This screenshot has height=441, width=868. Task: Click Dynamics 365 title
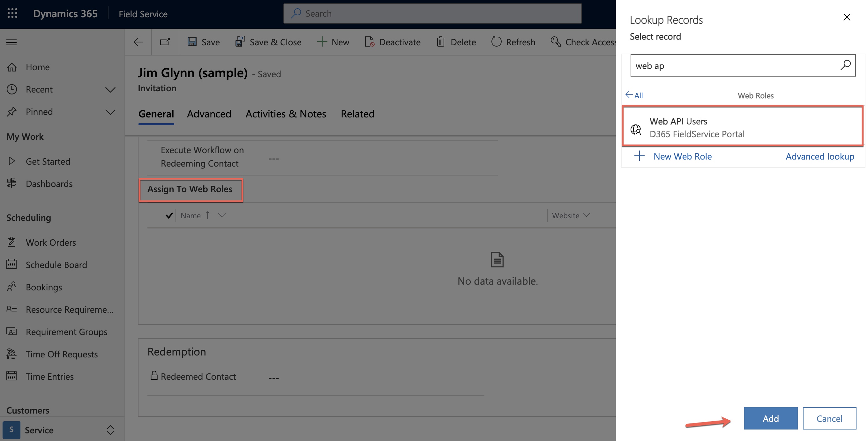[x=65, y=13]
